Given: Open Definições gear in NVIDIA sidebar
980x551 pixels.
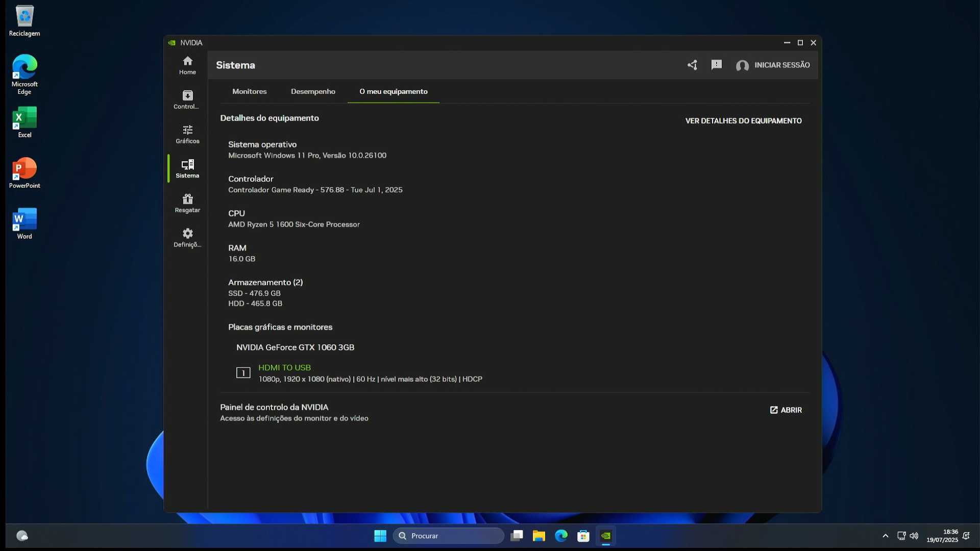Looking at the screenshot, I should [187, 238].
